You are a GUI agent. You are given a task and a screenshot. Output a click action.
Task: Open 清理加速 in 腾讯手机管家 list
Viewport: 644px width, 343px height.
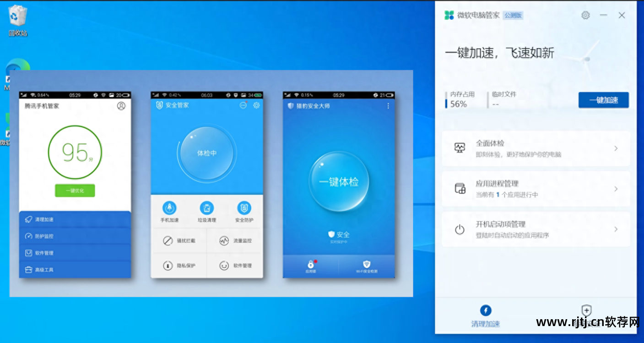[75, 219]
